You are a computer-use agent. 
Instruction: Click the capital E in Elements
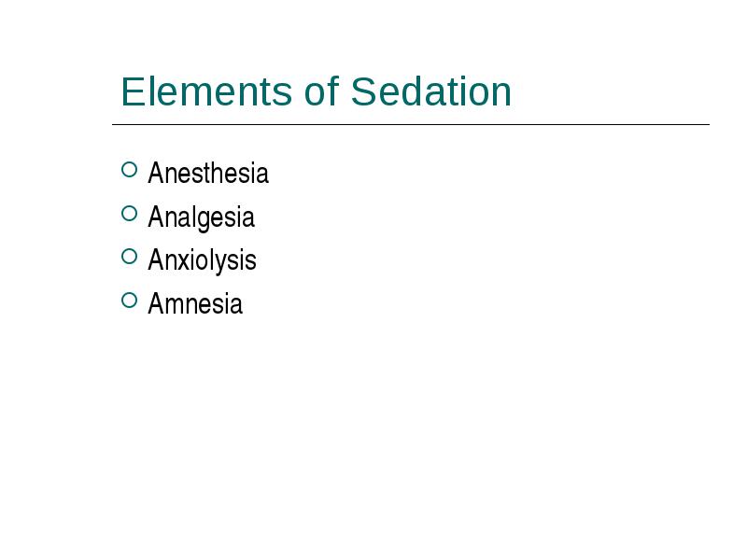click(132, 91)
